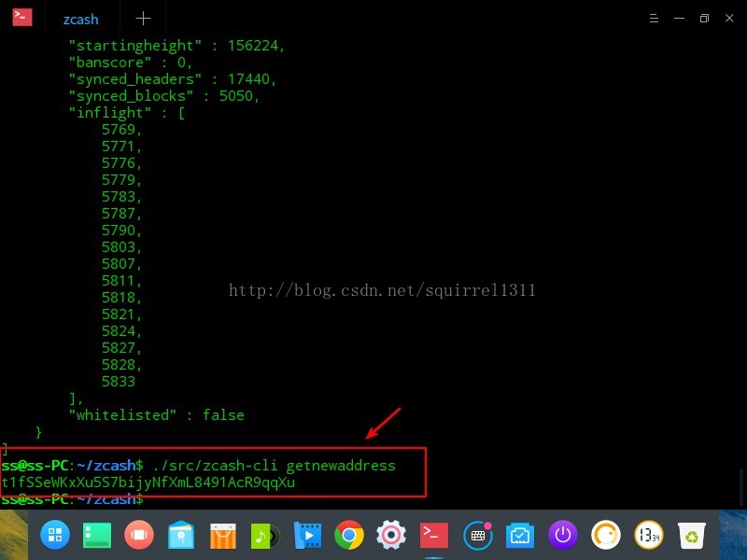Click the inflight value 5828

coord(121,365)
